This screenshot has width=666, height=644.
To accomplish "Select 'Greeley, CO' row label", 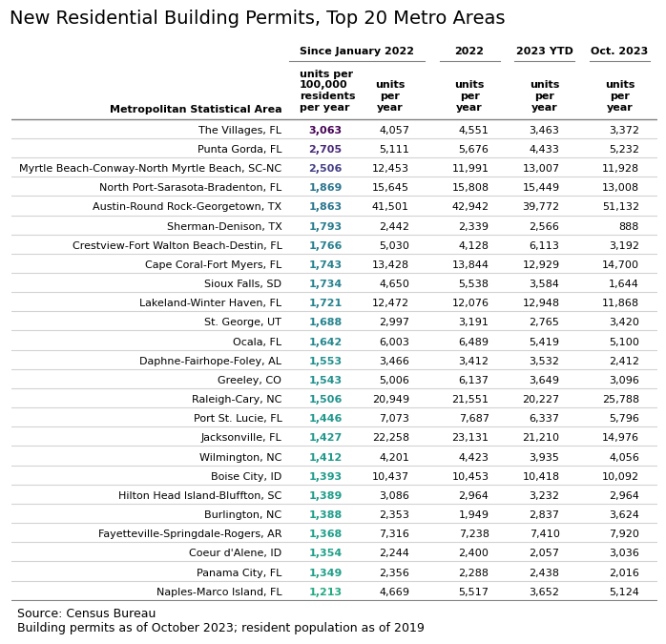I will [249, 380].
